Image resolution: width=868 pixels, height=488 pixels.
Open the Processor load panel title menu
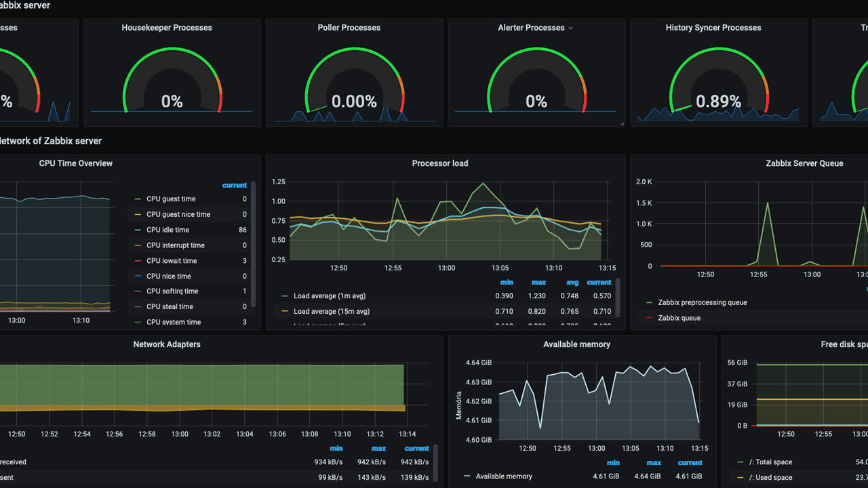(x=440, y=163)
